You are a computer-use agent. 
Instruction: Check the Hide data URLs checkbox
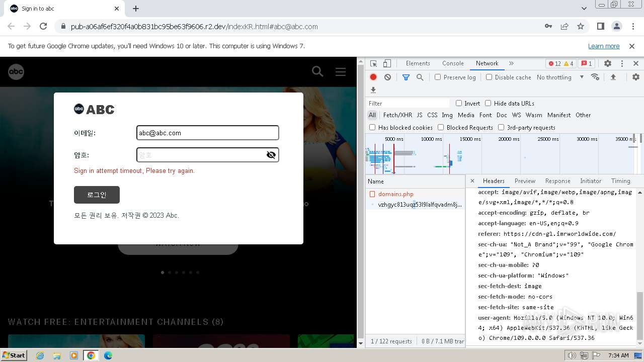(x=488, y=104)
